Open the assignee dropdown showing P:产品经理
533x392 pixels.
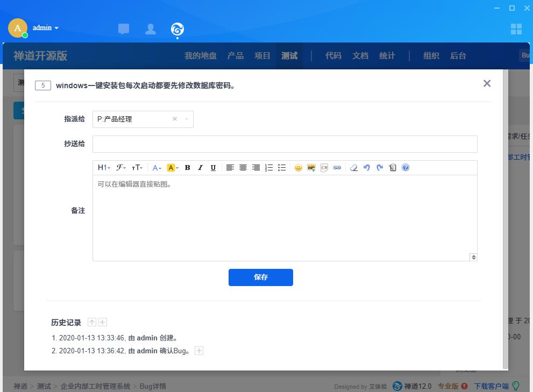click(x=143, y=119)
